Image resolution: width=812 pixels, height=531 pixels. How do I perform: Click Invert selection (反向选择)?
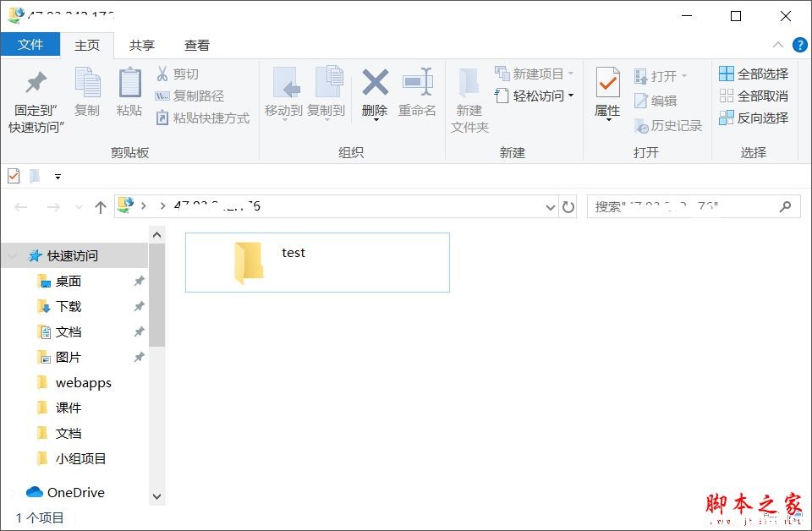754,118
